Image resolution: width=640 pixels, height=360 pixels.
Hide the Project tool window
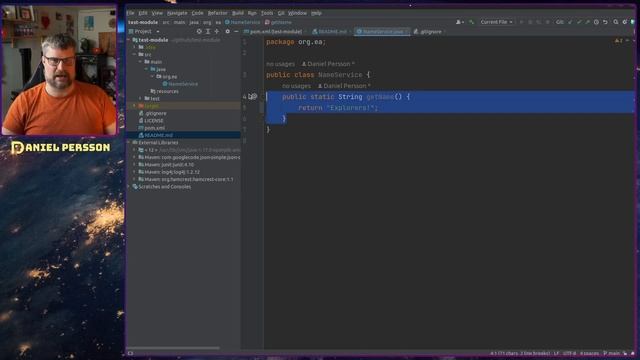click(236, 31)
